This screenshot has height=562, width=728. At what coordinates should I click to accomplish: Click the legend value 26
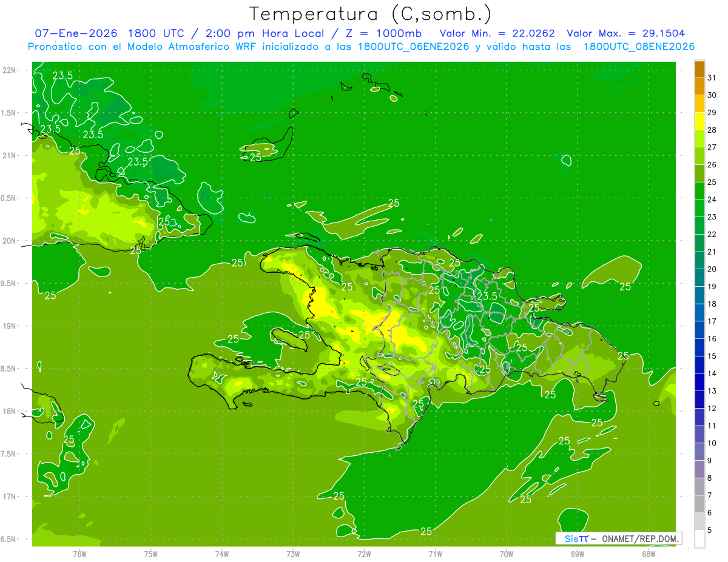pyautogui.click(x=712, y=165)
